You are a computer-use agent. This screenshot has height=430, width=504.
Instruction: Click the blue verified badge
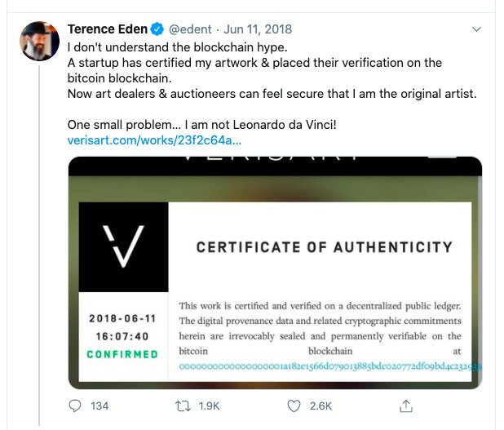click(x=157, y=29)
